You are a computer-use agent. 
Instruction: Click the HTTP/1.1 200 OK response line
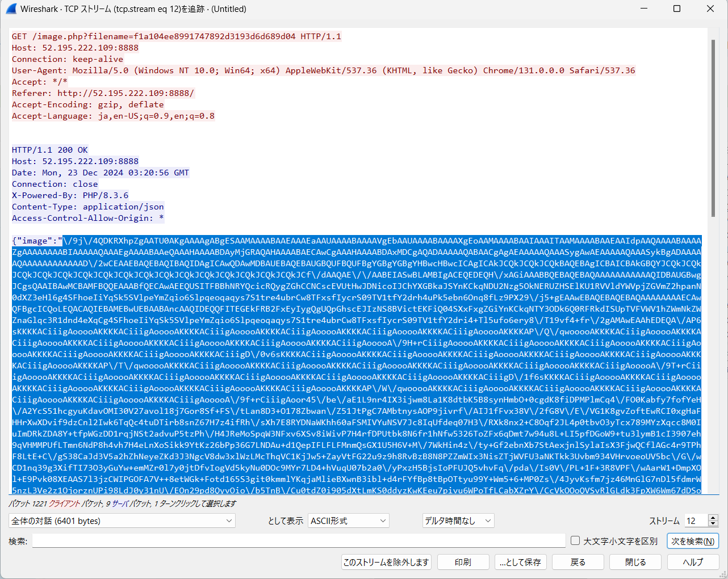pos(50,150)
